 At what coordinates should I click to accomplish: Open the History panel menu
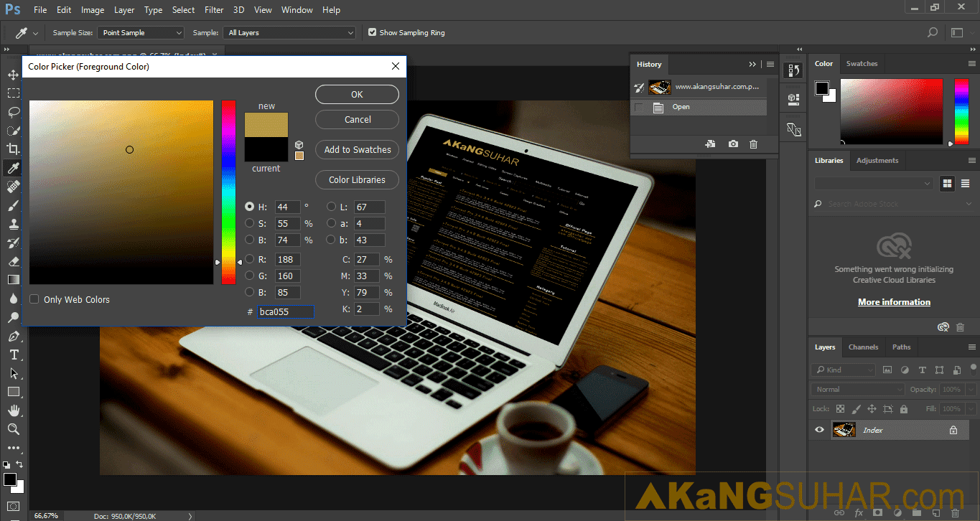pos(770,64)
